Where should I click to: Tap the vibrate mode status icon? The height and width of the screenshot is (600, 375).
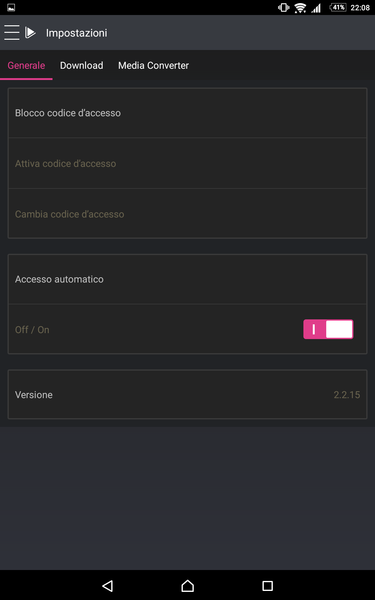(x=284, y=8)
